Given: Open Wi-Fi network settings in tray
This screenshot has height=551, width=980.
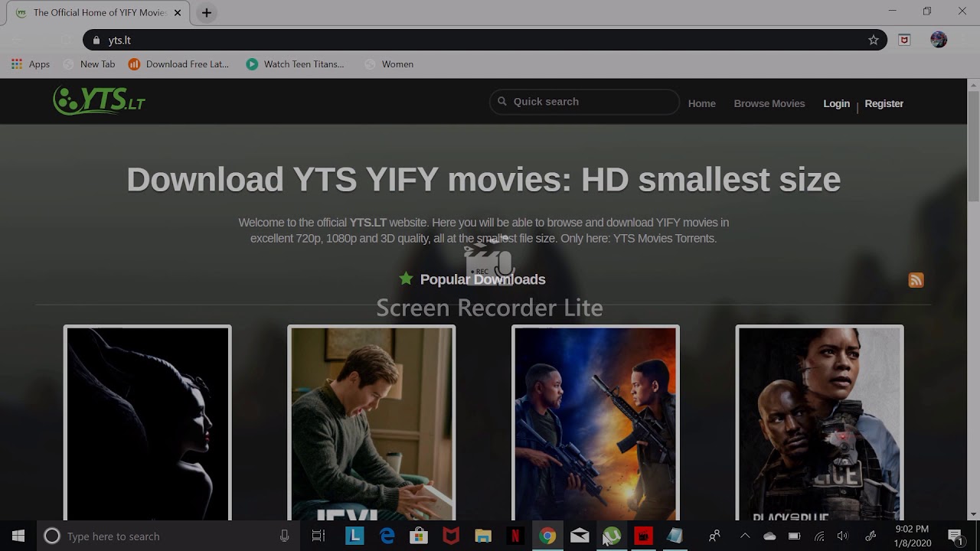Looking at the screenshot, I should (x=819, y=536).
